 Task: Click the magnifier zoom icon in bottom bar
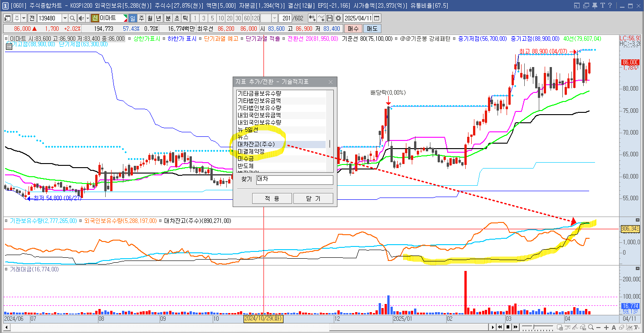click(x=590, y=327)
